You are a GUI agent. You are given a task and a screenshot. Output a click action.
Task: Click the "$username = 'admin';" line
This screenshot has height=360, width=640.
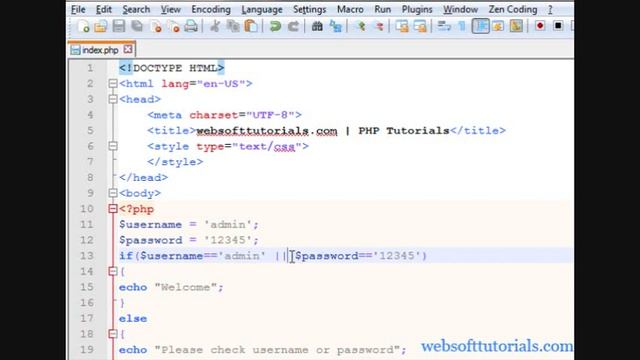pyautogui.click(x=189, y=225)
